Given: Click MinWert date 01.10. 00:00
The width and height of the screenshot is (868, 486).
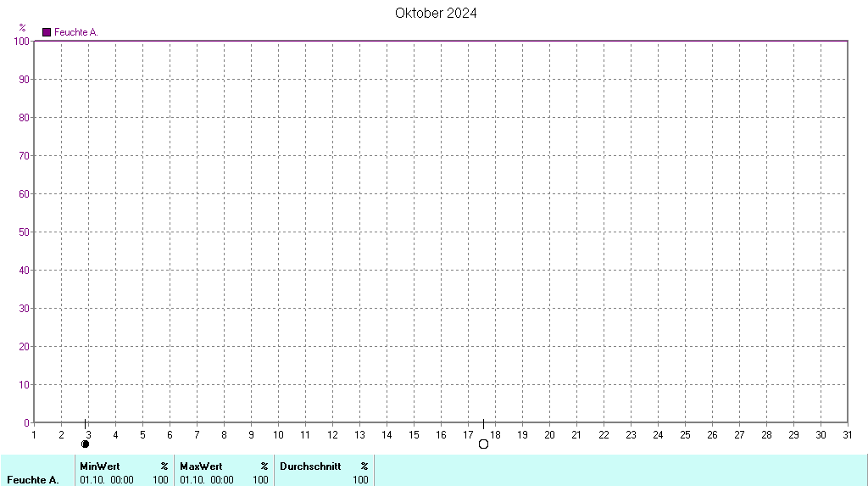Looking at the screenshot, I should (107, 480).
